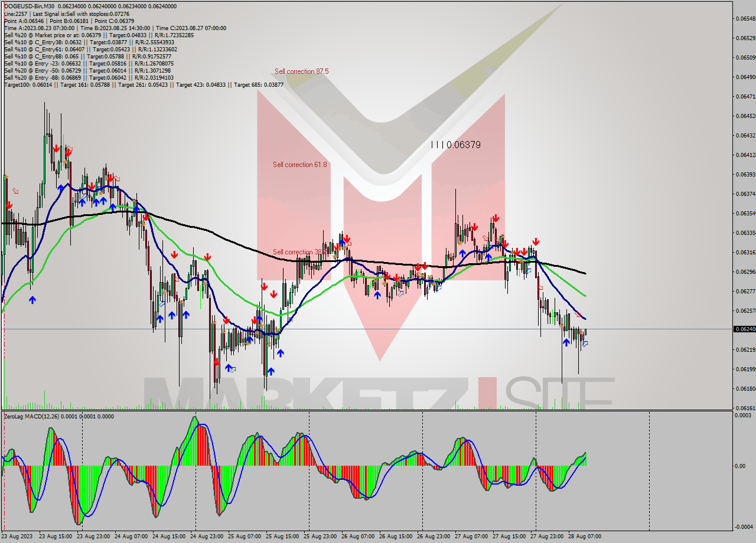Image resolution: width=756 pixels, height=543 pixels.
Task: Click the '24 Aug 23:00' time label
Action: click(207, 537)
